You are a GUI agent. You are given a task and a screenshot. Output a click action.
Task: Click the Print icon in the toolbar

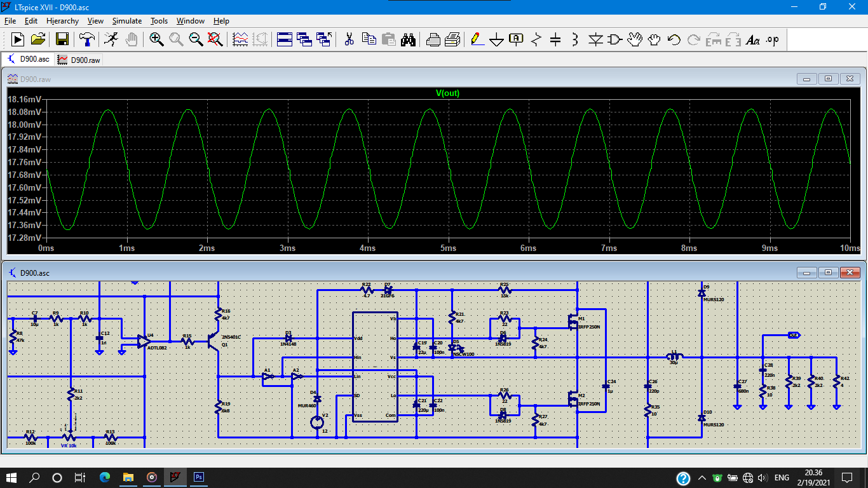(433, 39)
